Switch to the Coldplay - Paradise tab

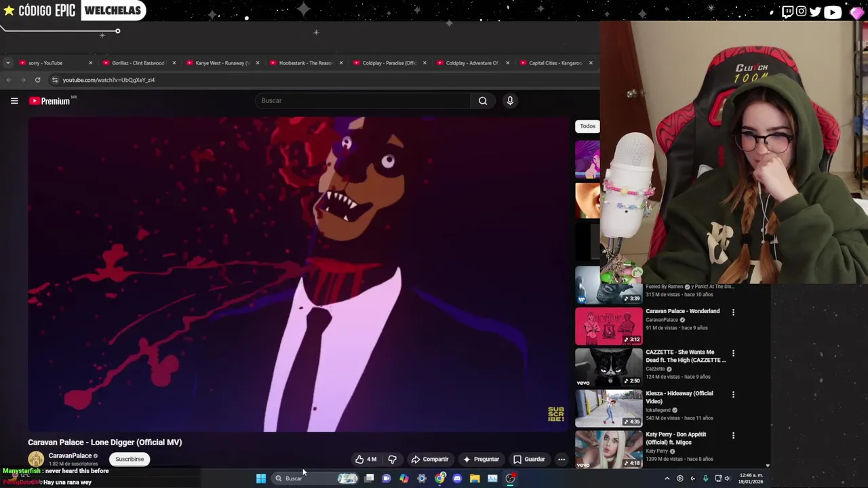click(x=389, y=63)
